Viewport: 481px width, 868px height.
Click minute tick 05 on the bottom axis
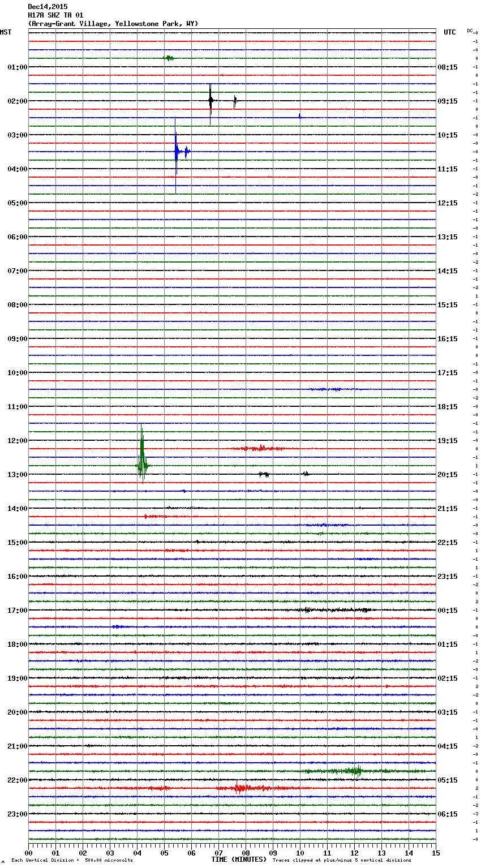(x=164, y=852)
